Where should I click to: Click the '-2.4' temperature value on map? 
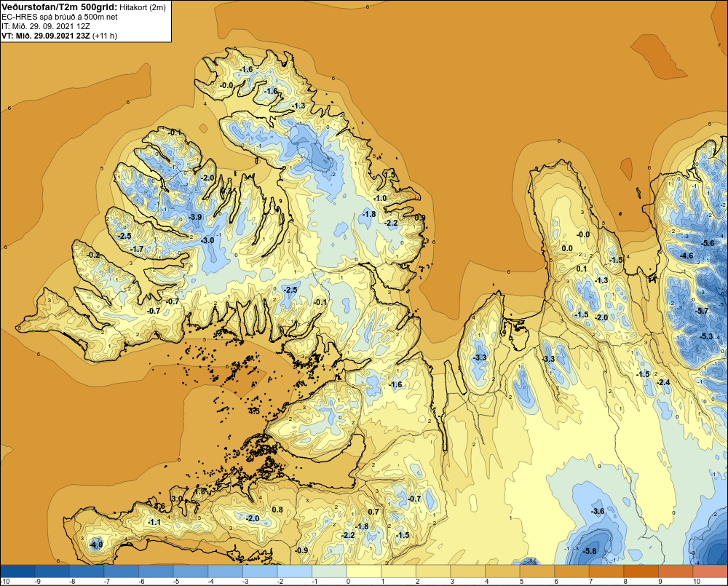click(663, 382)
